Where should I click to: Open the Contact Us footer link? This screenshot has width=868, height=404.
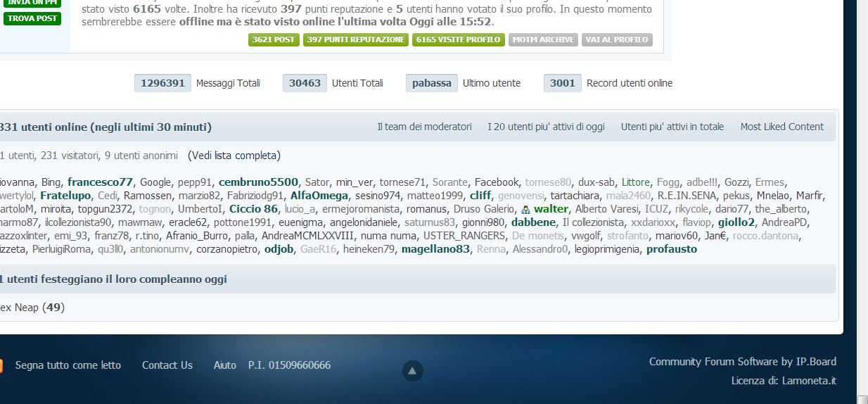167,365
